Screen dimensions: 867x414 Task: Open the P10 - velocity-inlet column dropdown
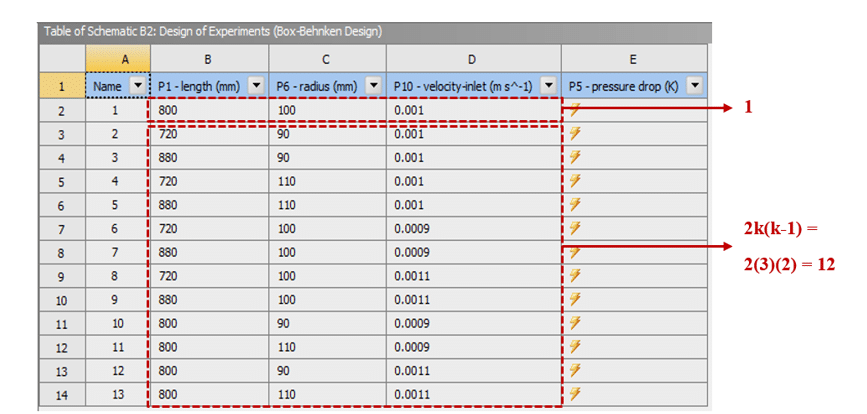[x=547, y=86]
